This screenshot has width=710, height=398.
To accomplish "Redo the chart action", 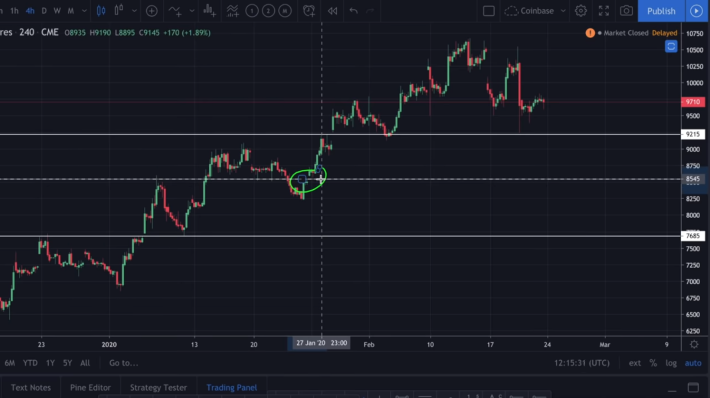I will pyautogui.click(x=370, y=11).
